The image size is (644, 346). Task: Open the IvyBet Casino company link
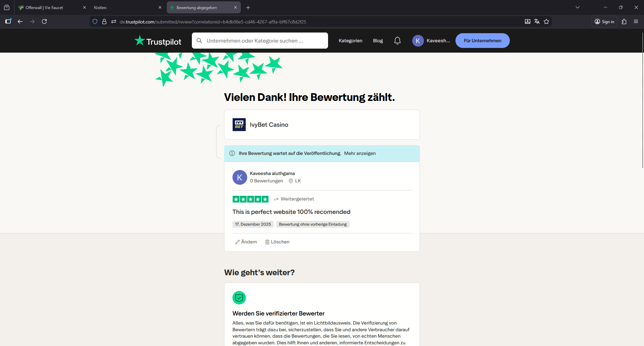tap(269, 125)
